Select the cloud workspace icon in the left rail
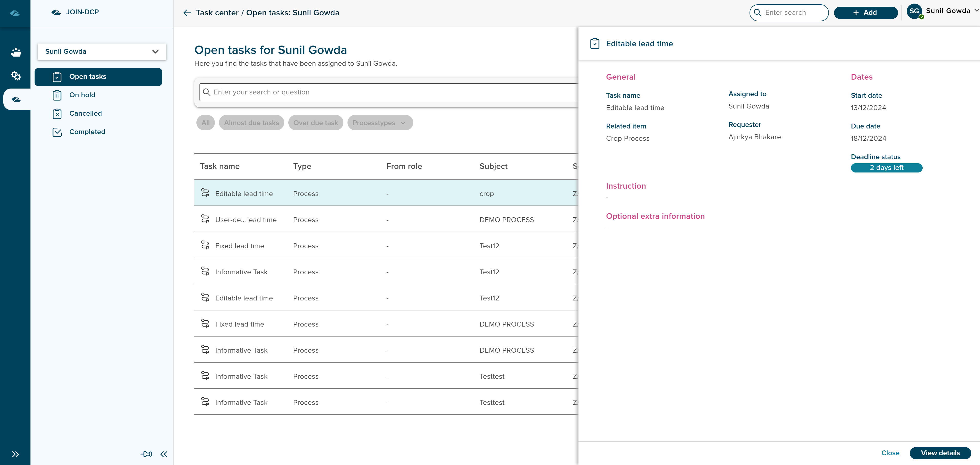 click(x=16, y=99)
